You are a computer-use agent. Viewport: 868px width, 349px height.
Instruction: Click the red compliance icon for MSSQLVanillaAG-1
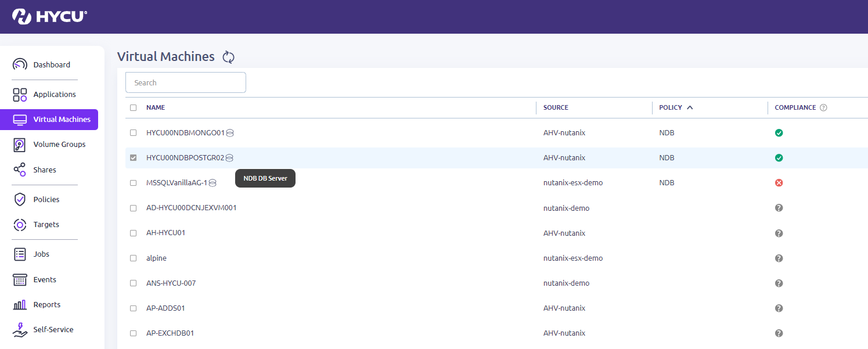779,182
